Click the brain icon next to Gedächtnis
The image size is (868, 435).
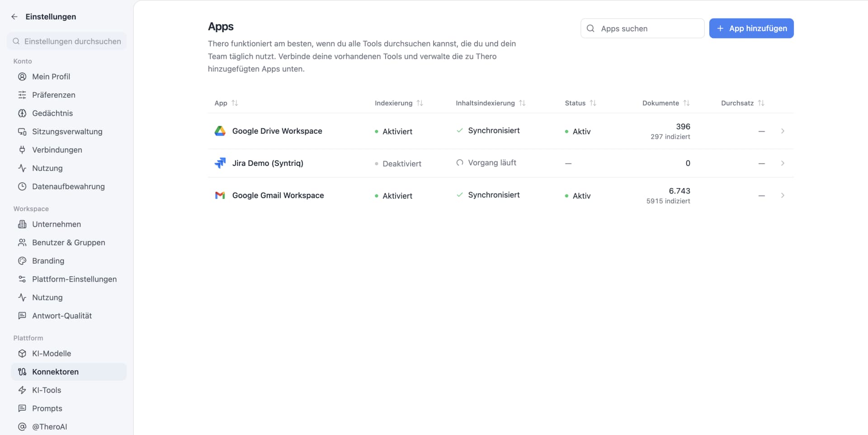pyautogui.click(x=22, y=113)
